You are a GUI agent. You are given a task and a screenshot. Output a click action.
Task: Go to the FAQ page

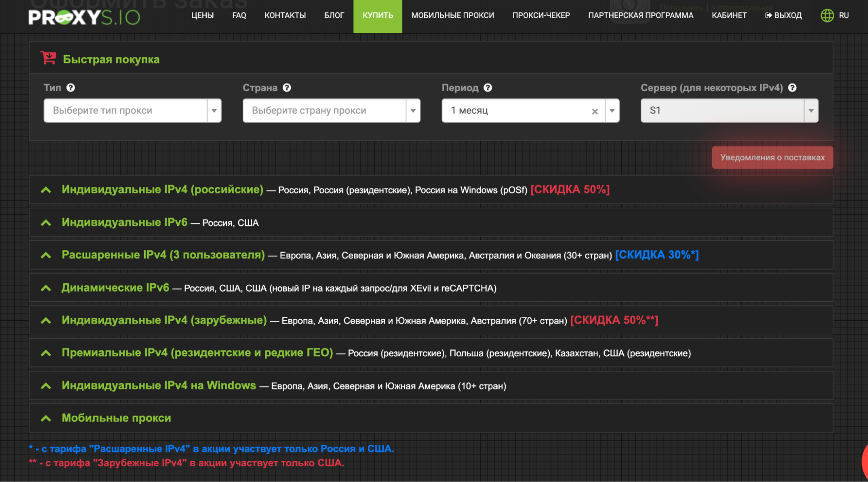tap(239, 15)
